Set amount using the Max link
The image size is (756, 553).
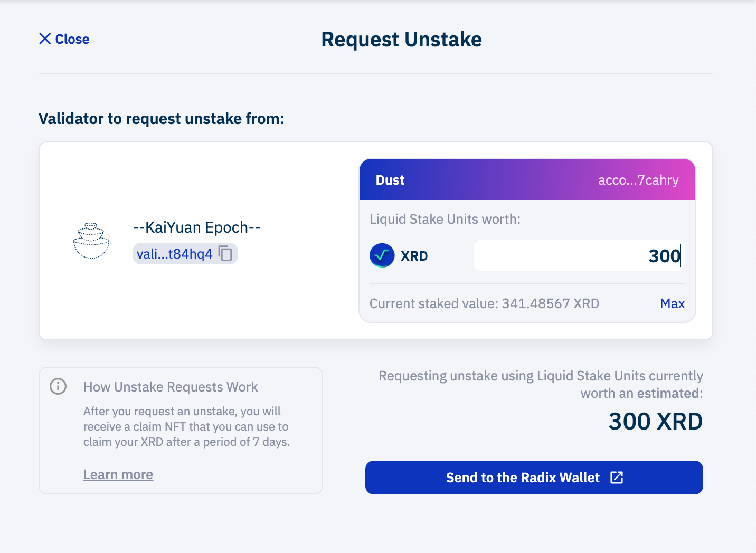672,303
